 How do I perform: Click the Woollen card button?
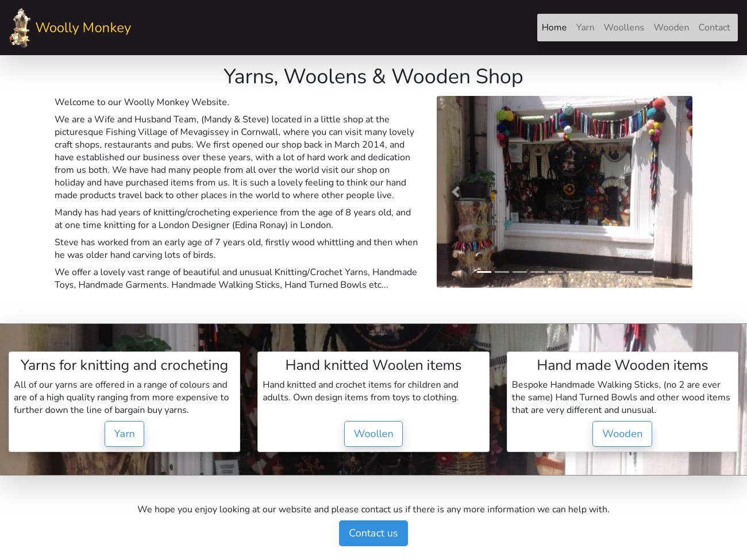[x=373, y=434]
